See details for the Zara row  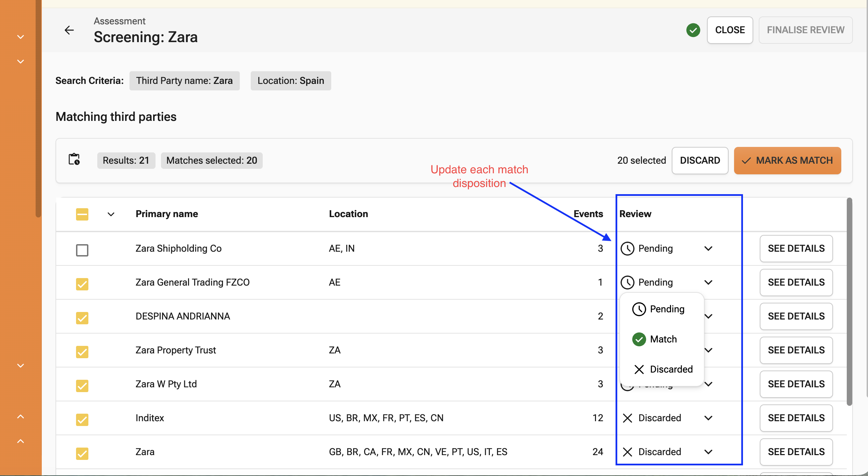796,452
